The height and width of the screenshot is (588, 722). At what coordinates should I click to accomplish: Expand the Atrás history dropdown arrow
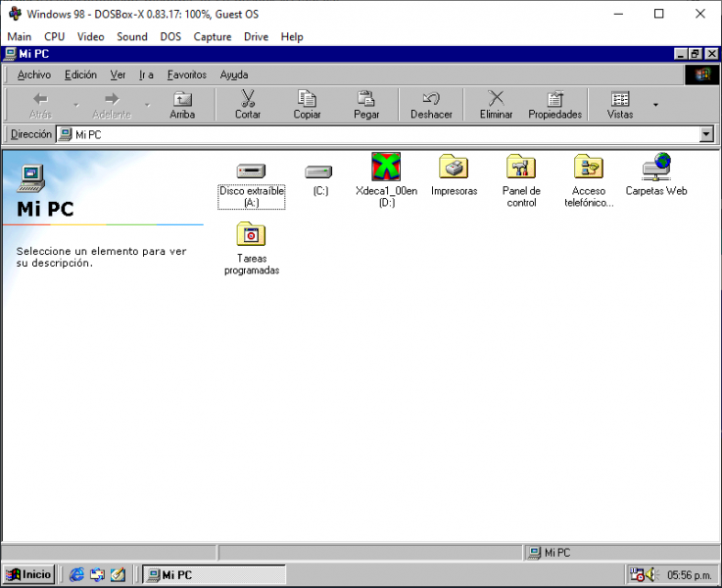pos(75,105)
